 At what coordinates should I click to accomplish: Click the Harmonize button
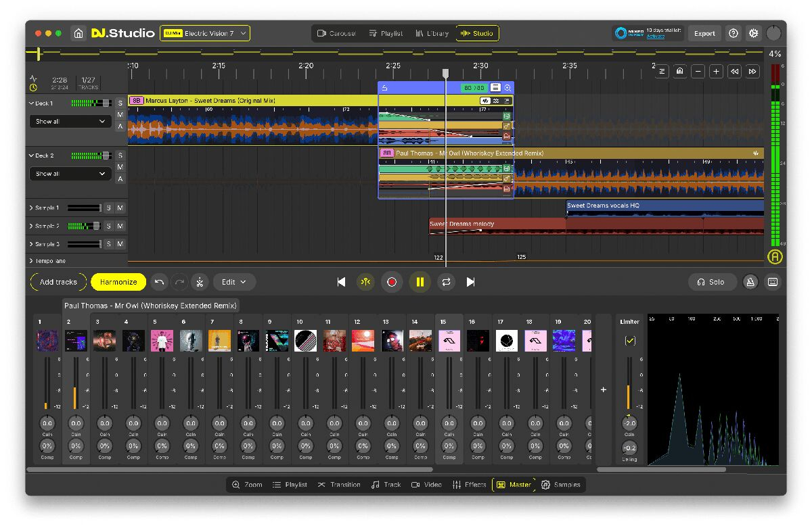pos(118,282)
